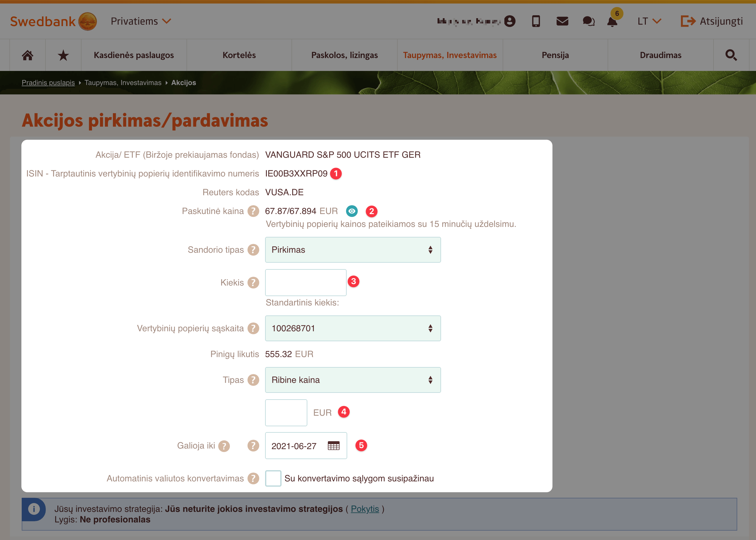Click help icon right after Galioja iki label

point(224,446)
